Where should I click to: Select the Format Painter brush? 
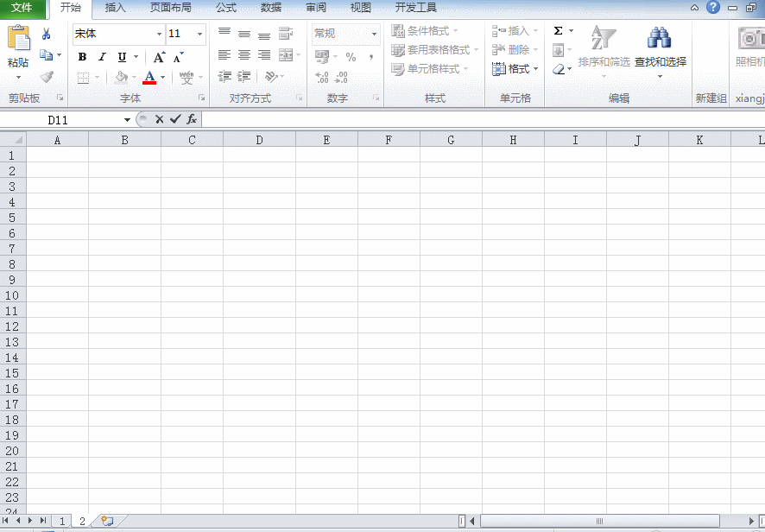tap(47, 77)
